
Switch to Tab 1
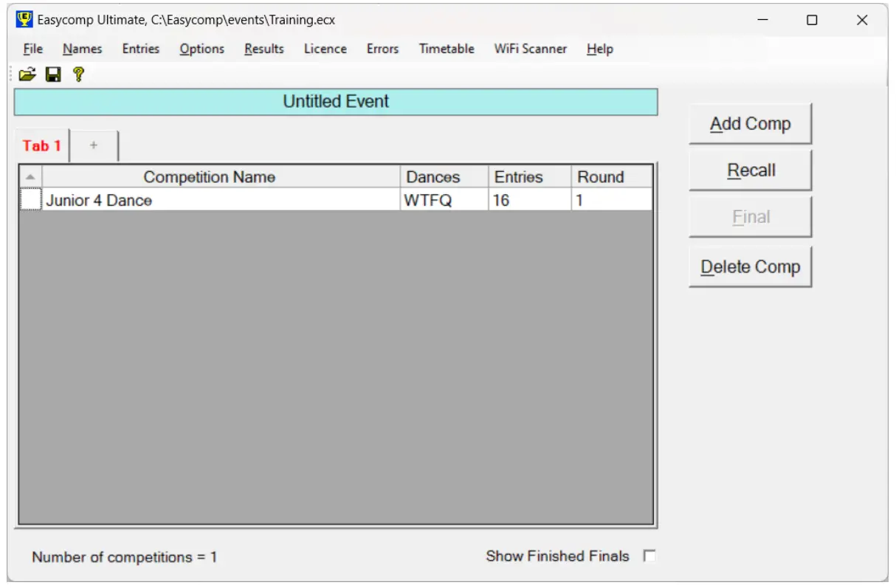coord(41,145)
